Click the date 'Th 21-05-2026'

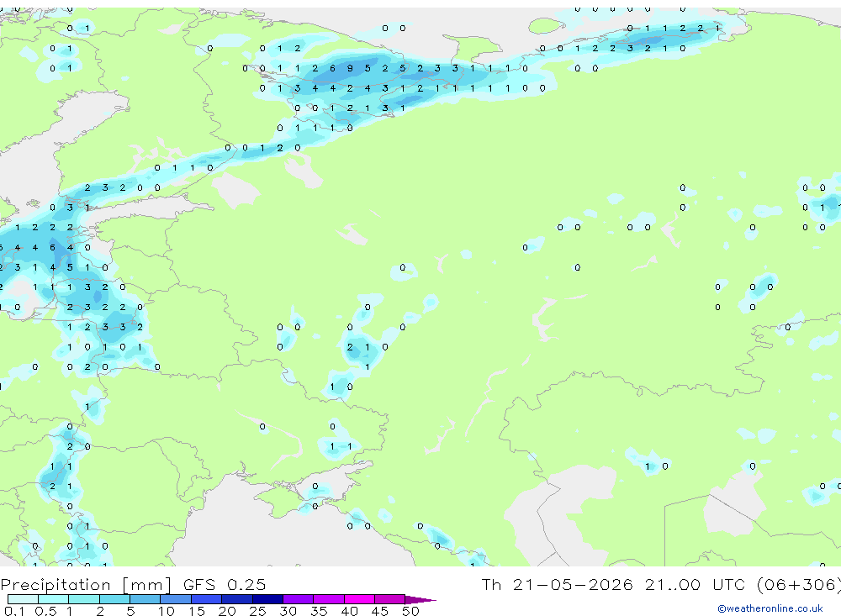click(x=557, y=584)
